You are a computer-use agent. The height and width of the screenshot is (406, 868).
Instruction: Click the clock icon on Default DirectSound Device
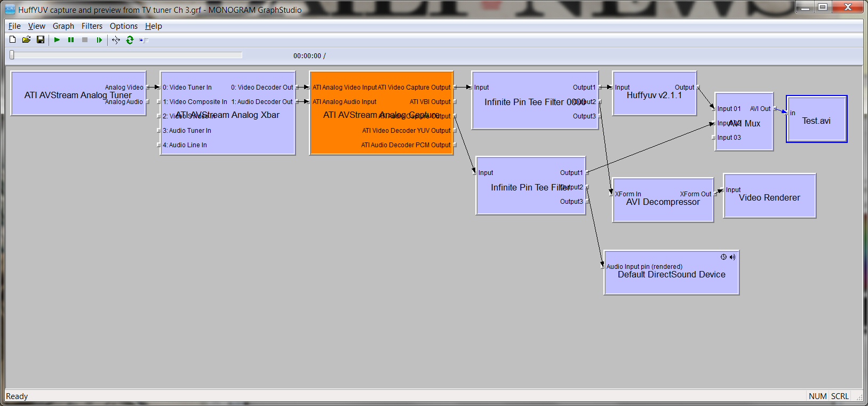coord(724,257)
